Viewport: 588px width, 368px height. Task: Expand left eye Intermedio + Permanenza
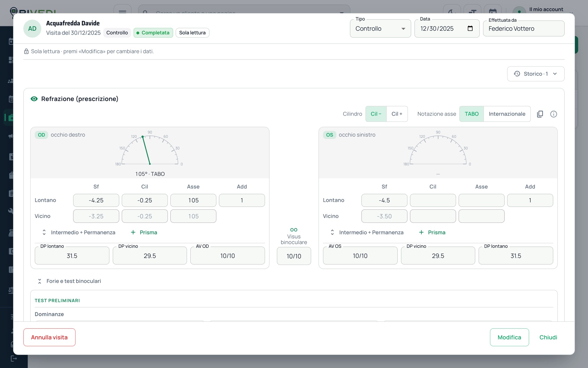[367, 232]
